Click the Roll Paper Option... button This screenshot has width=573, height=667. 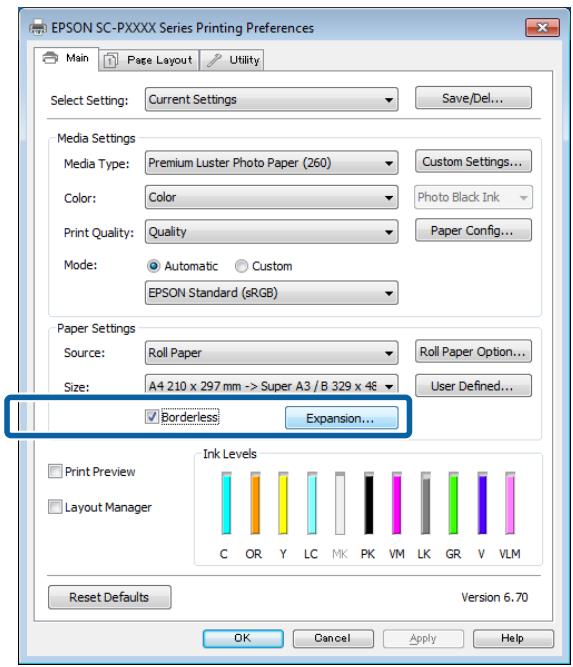tap(473, 351)
